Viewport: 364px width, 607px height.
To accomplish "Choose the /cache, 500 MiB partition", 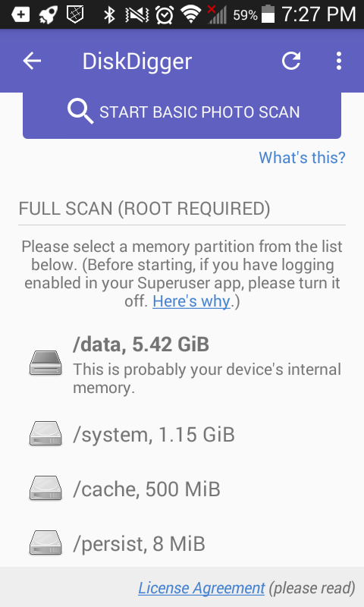I will tap(182, 489).
